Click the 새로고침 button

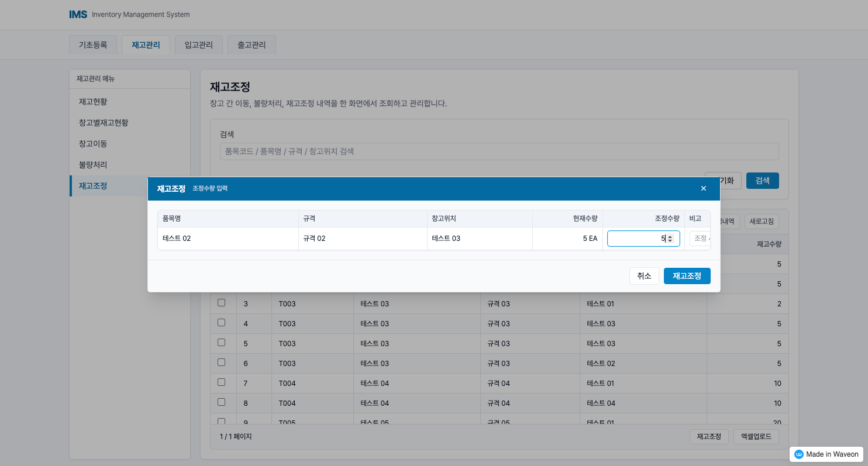(x=761, y=222)
